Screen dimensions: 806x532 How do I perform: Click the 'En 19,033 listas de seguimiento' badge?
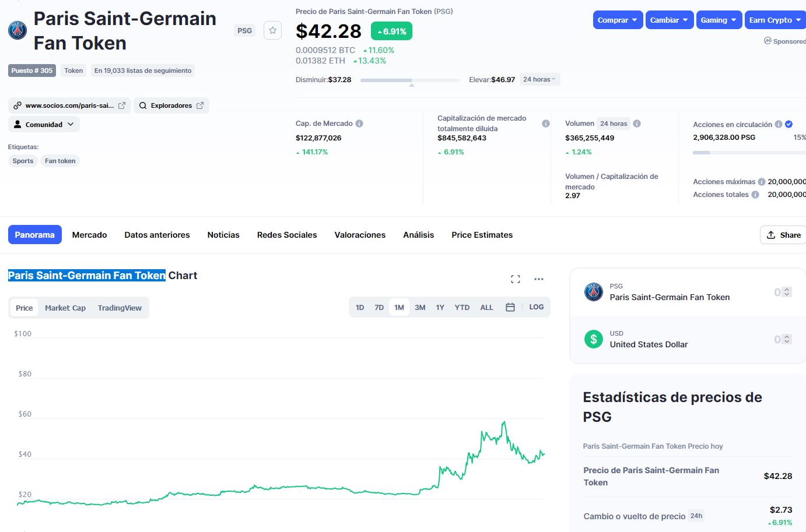(x=143, y=71)
